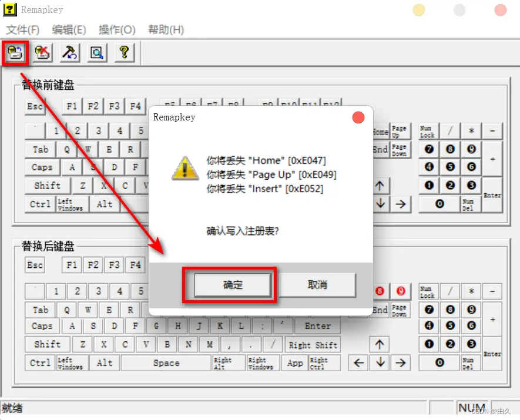Click down arrow key in 替换后键盘
The image size is (520, 420).
pyautogui.click(x=380, y=362)
